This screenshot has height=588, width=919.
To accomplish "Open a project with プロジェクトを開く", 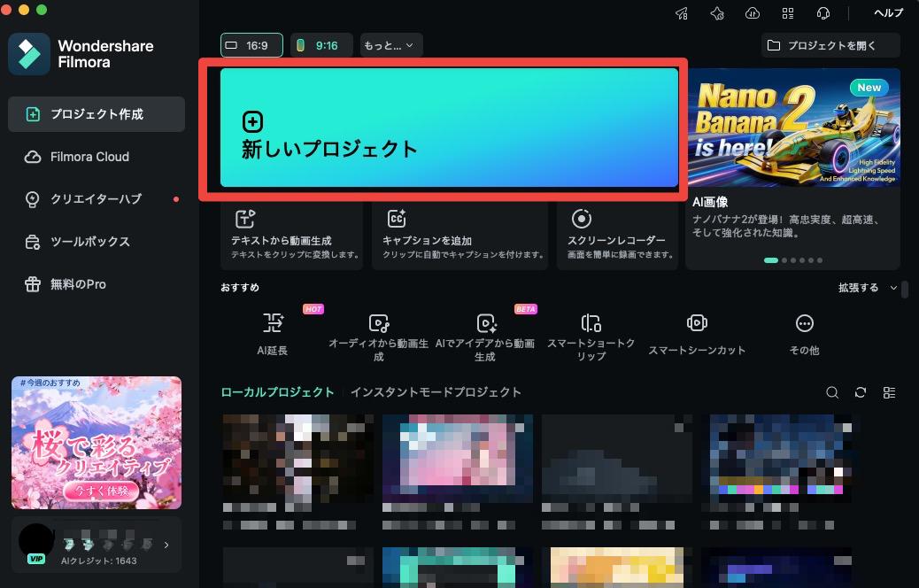I will click(x=830, y=44).
